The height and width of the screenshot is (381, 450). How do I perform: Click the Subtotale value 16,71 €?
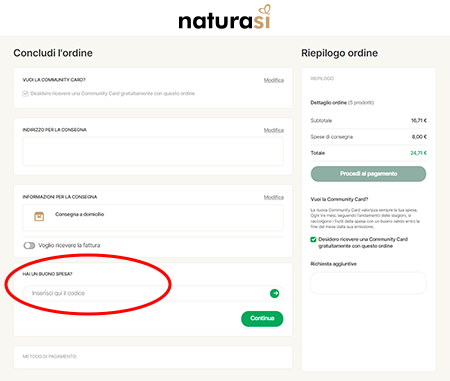pyautogui.click(x=419, y=121)
